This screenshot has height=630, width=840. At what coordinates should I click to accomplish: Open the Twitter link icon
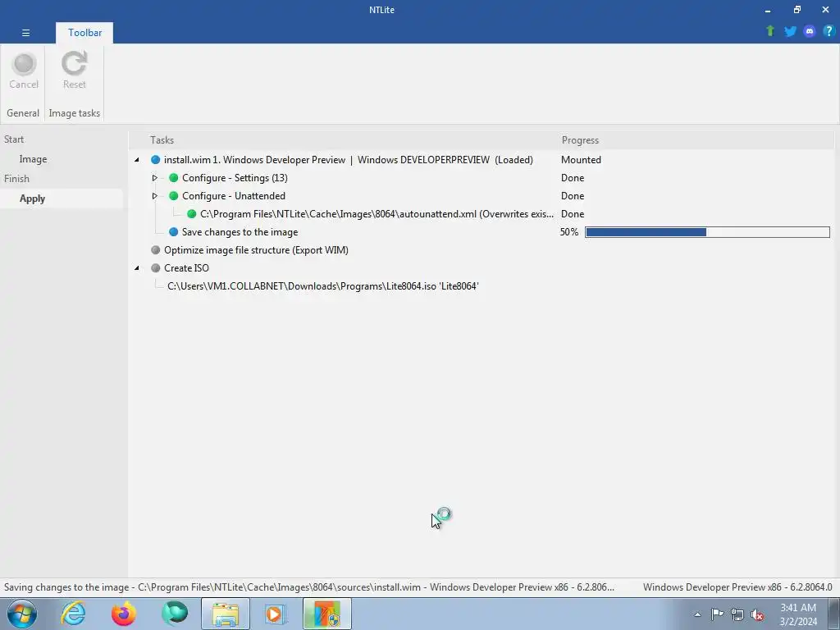(790, 31)
